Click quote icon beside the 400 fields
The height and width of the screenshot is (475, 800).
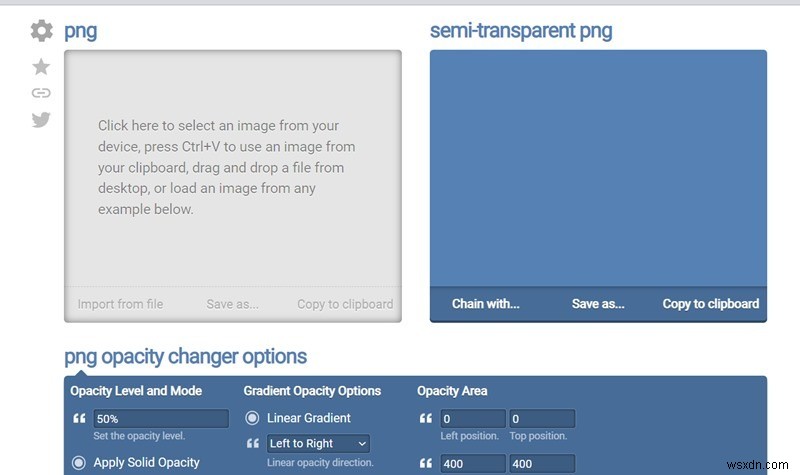(x=426, y=463)
